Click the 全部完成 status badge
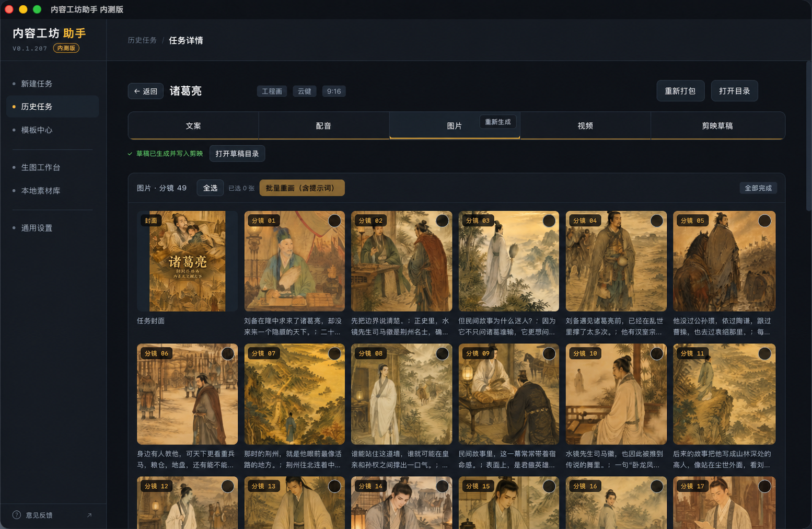 click(x=758, y=188)
